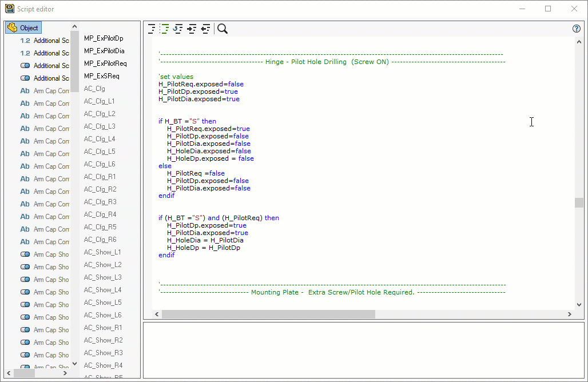Select the AC_Show_L2 variable name
This screenshot has height=382, width=588.
(x=103, y=265)
